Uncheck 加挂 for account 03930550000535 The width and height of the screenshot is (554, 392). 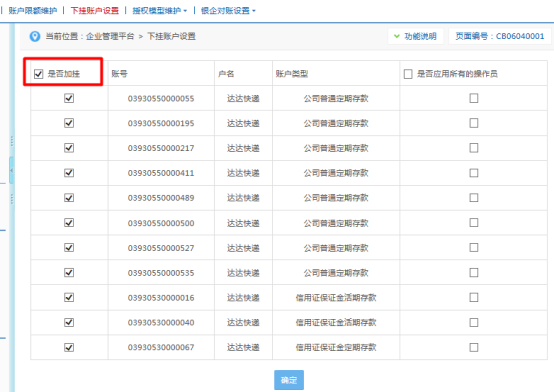tap(69, 273)
